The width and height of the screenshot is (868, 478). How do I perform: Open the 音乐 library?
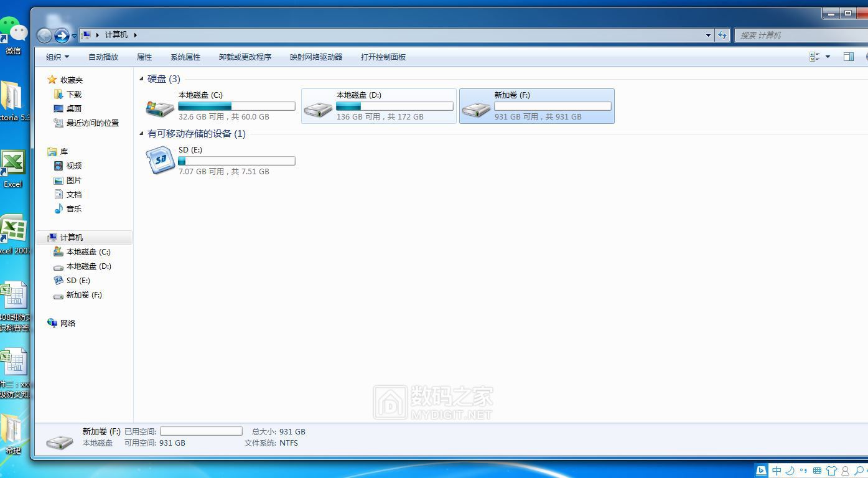click(73, 209)
